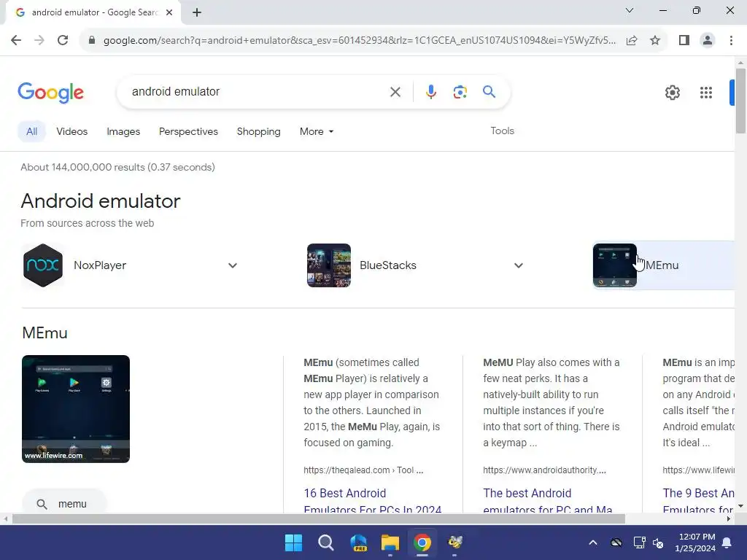This screenshot has width=747, height=560.
Task: Click the browser forward arrow
Action: click(39, 40)
